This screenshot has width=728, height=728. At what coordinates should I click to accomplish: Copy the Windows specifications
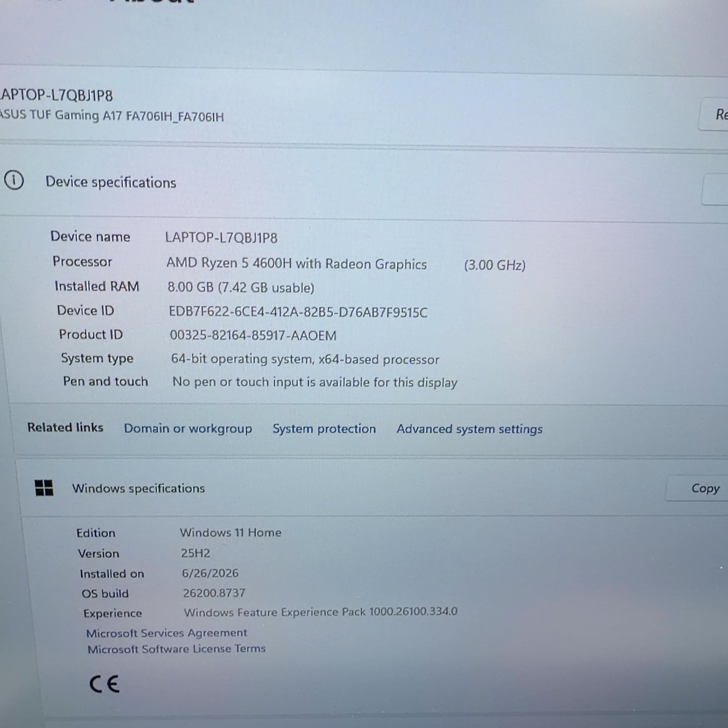tap(704, 488)
